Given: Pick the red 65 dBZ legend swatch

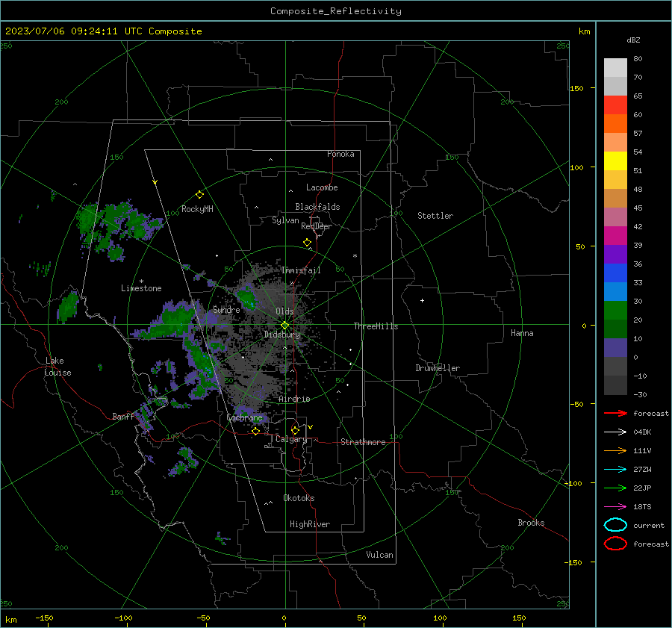Looking at the screenshot, I should (x=615, y=105).
